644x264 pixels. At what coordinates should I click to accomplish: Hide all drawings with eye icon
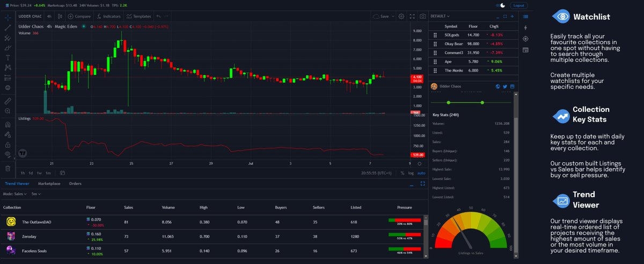8,154
